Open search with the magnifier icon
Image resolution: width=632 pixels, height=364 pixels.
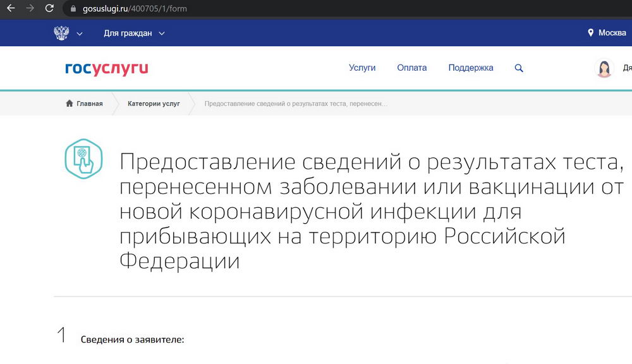click(519, 68)
